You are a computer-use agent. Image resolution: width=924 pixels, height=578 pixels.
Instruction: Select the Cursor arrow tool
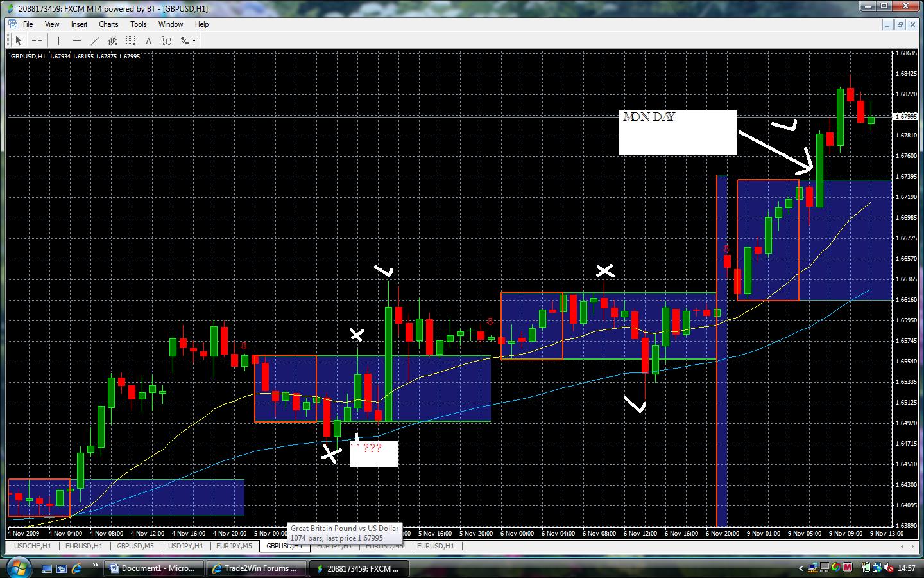coord(19,40)
